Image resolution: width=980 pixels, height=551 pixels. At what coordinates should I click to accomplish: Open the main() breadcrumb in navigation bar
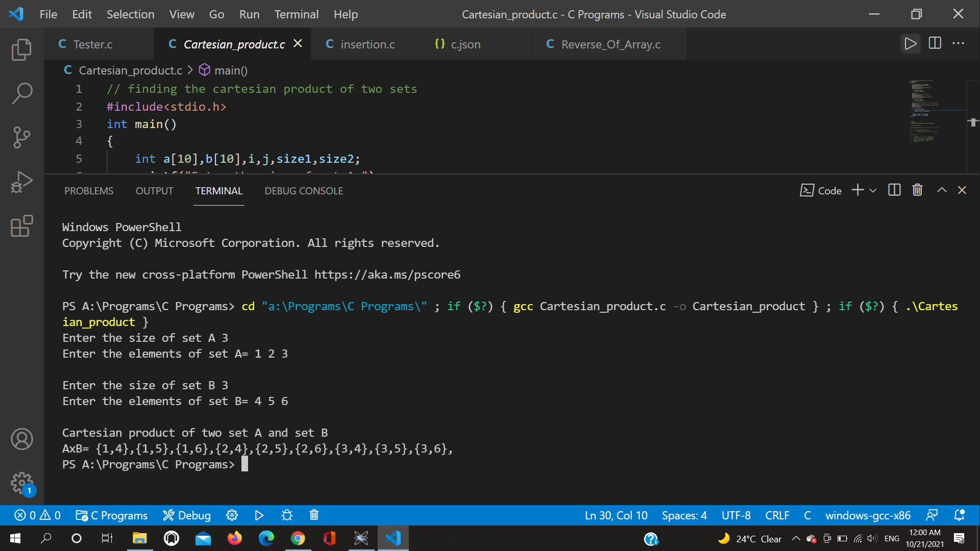[231, 70]
